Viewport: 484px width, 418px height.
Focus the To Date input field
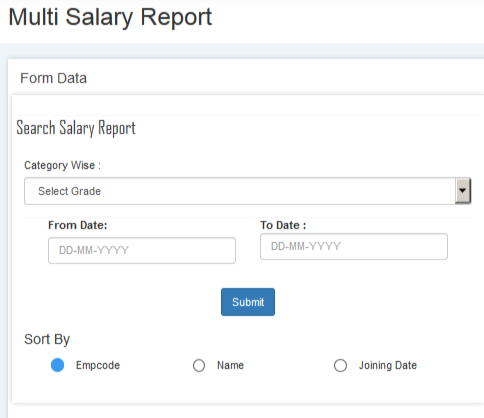354,246
